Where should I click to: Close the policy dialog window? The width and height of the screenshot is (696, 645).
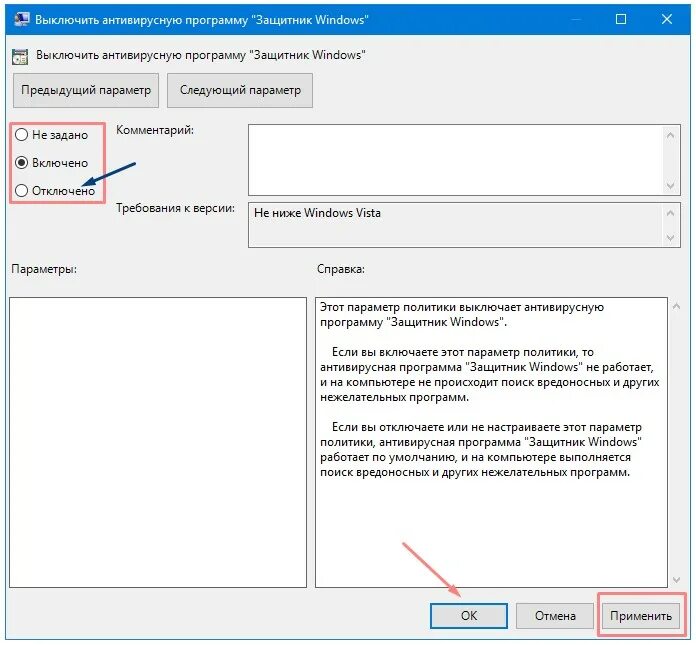[667, 19]
